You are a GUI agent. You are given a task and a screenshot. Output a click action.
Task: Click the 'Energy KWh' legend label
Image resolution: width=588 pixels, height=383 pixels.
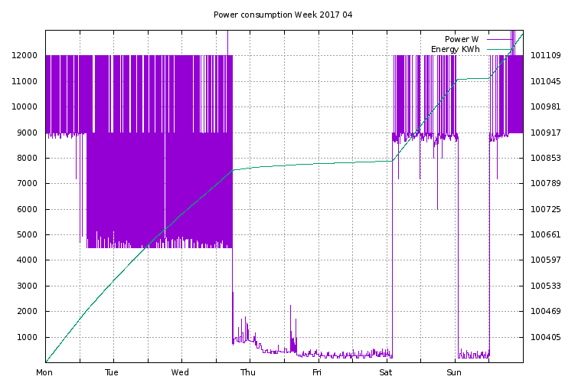[456, 49]
